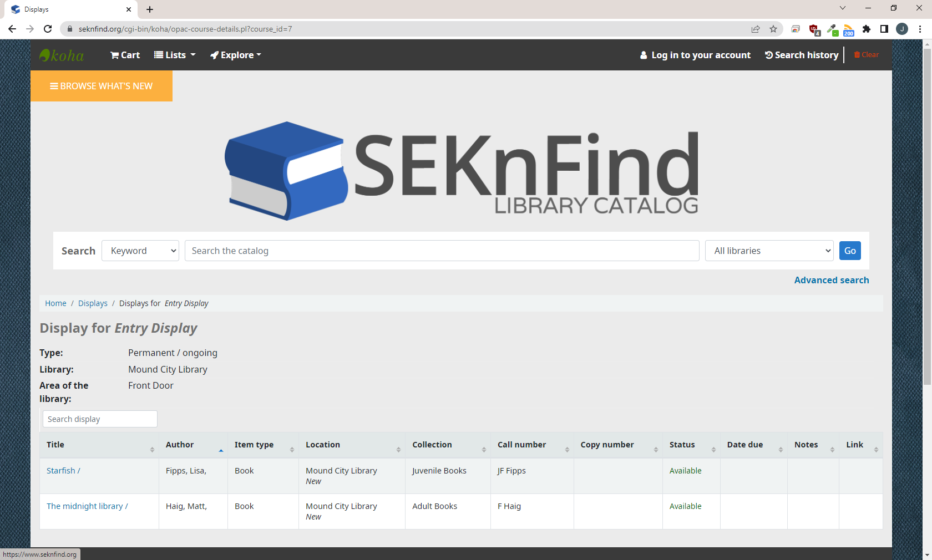The width and height of the screenshot is (932, 560).
Task: Sort table by Link column
Action: point(861,445)
